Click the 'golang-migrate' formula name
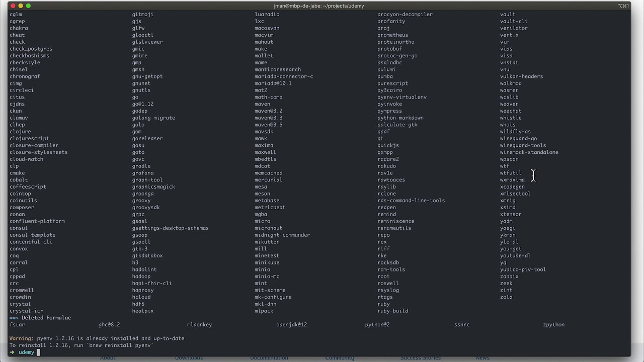 (x=153, y=118)
